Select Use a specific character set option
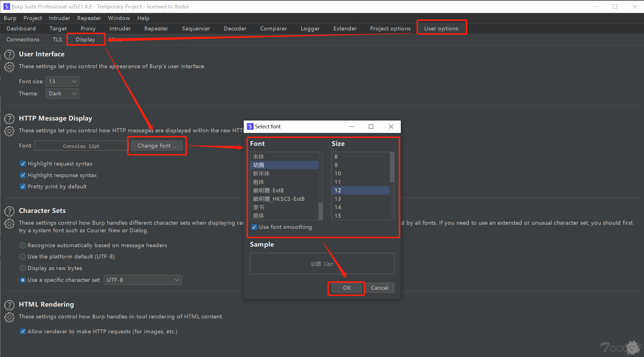644x357 pixels. click(x=23, y=280)
